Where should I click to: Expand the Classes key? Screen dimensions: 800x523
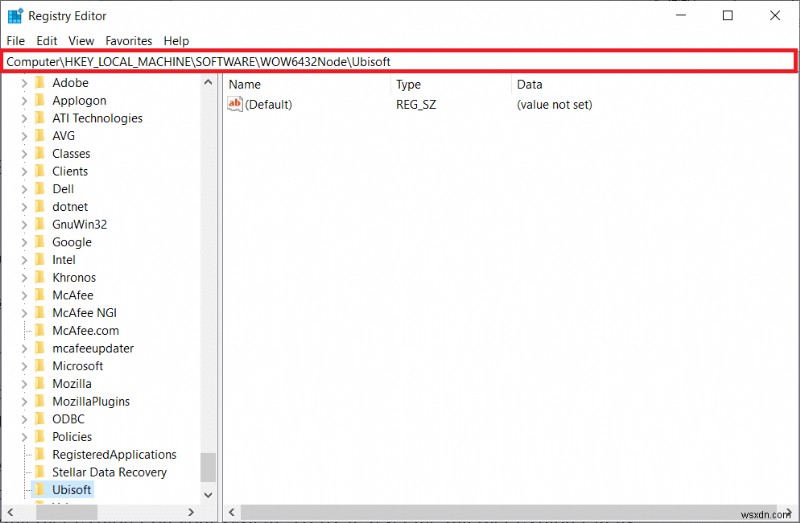click(x=24, y=154)
